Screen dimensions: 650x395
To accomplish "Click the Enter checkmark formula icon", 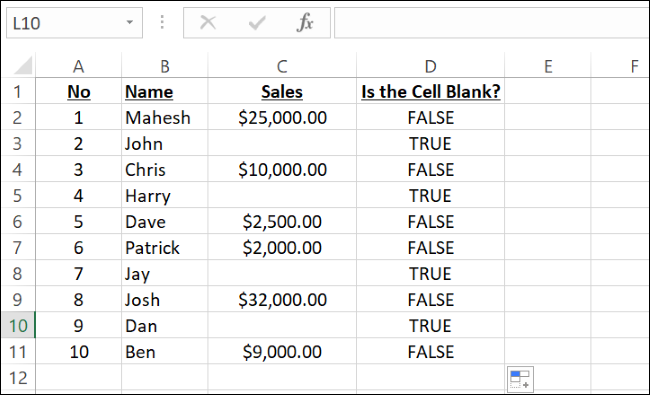I will click(x=257, y=22).
